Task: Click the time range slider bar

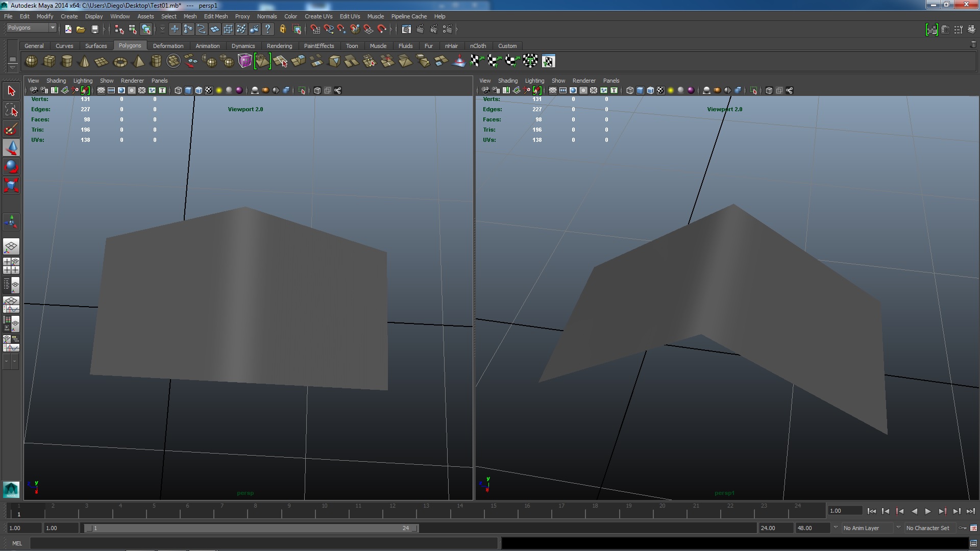Action: tap(250, 528)
